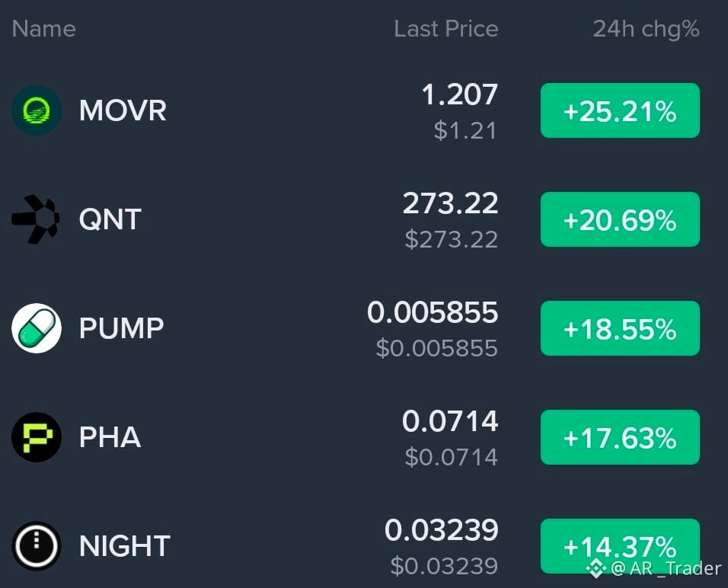
Task: Toggle QNT +20.69% change badge
Action: [620, 219]
